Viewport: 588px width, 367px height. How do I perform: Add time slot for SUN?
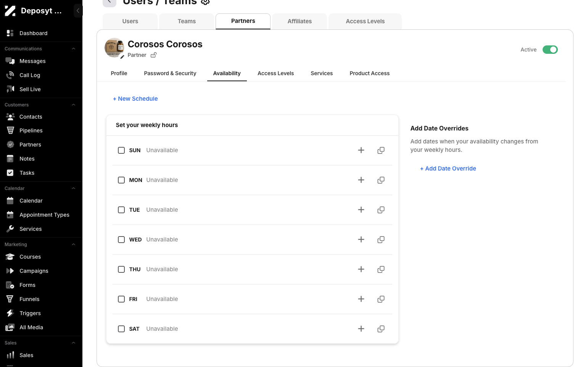click(361, 150)
